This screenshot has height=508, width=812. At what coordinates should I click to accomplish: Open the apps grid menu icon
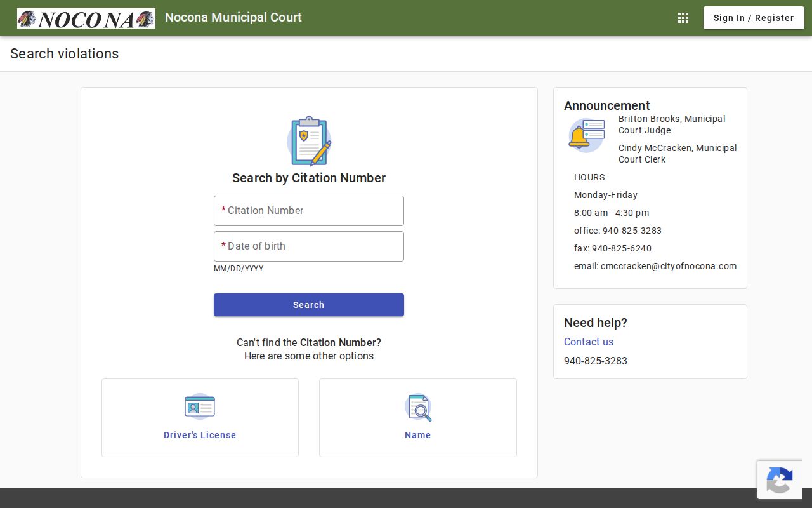click(683, 18)
